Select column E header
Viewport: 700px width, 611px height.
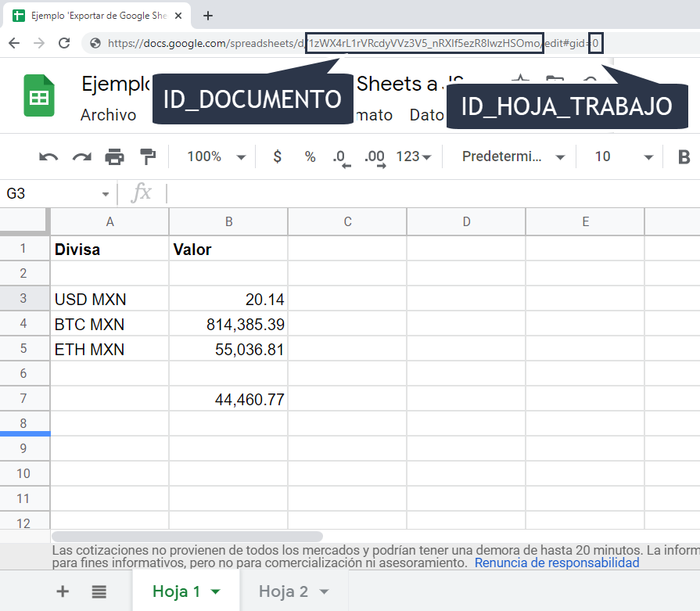585,221
